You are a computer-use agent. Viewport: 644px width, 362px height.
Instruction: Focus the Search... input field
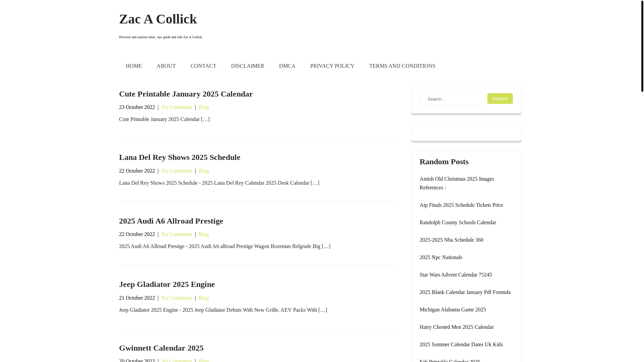click(452, 99)
